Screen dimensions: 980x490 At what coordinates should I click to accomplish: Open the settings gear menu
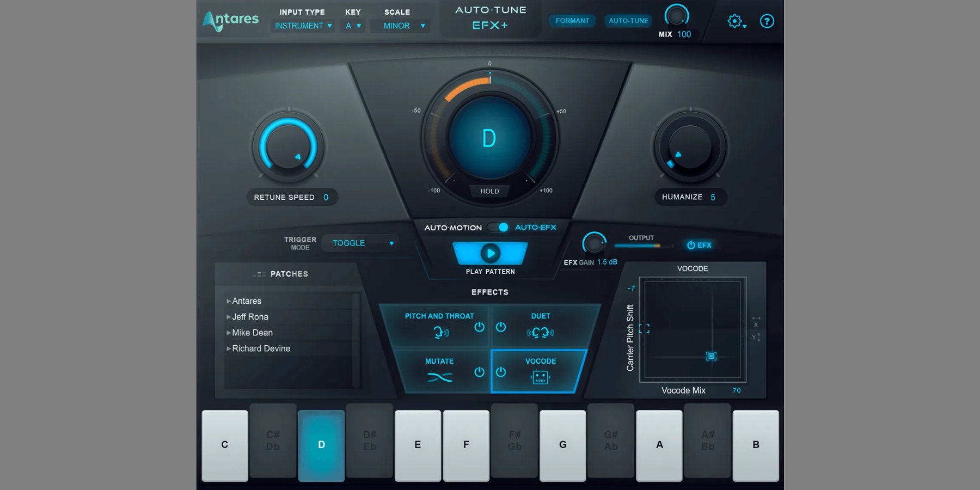coord(735,21)
